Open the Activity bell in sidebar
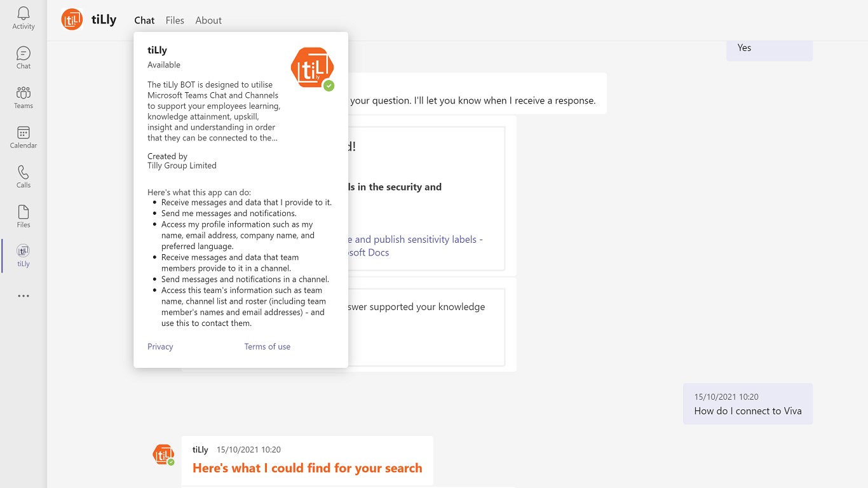 point(24,18)
